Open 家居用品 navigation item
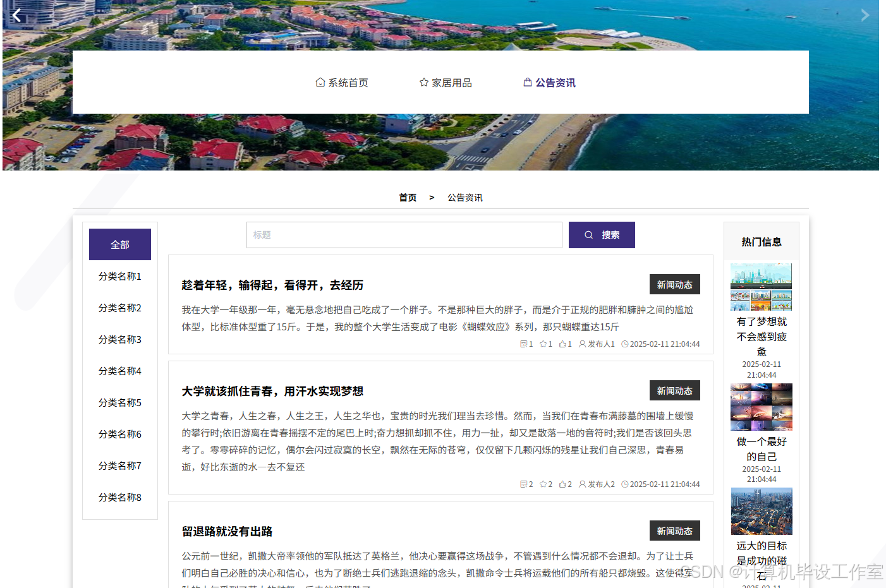 click(446, 83)
